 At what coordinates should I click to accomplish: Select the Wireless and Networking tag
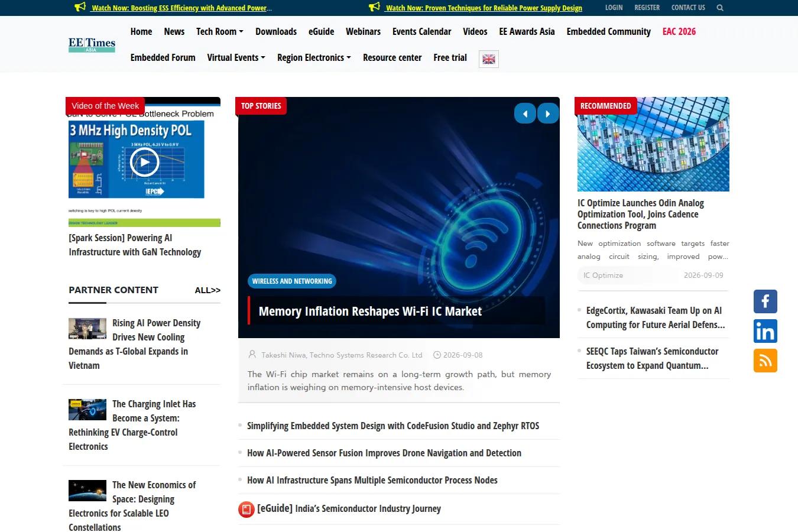coord(292,281)
